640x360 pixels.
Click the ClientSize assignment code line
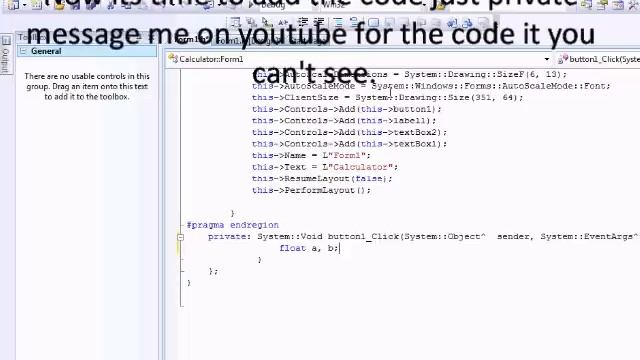(x=387, y=98)
